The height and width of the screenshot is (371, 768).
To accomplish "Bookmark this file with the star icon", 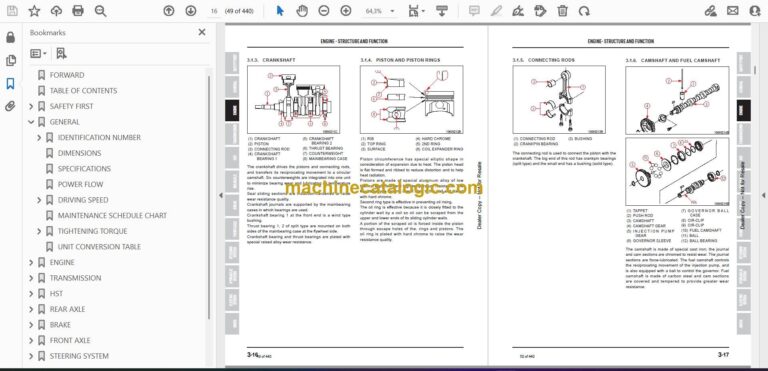I will tap(34, 11).
